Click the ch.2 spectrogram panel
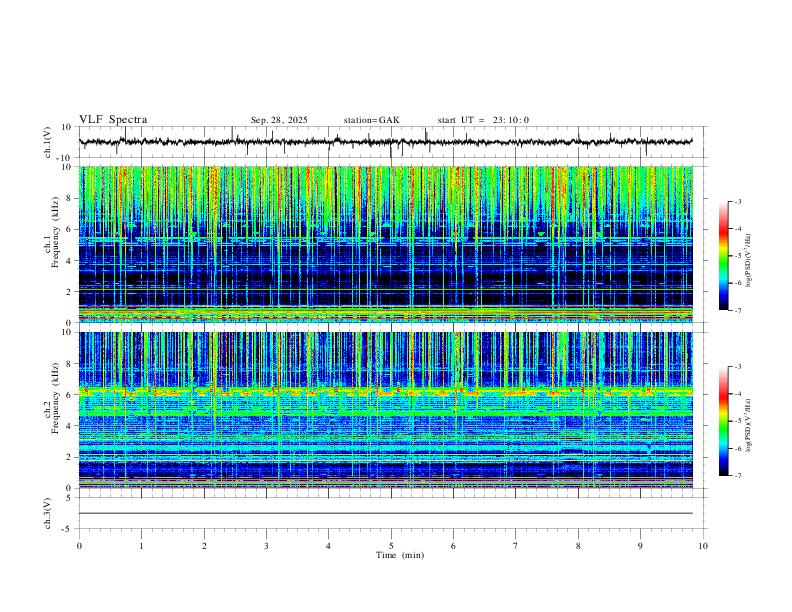 (386, 410)
